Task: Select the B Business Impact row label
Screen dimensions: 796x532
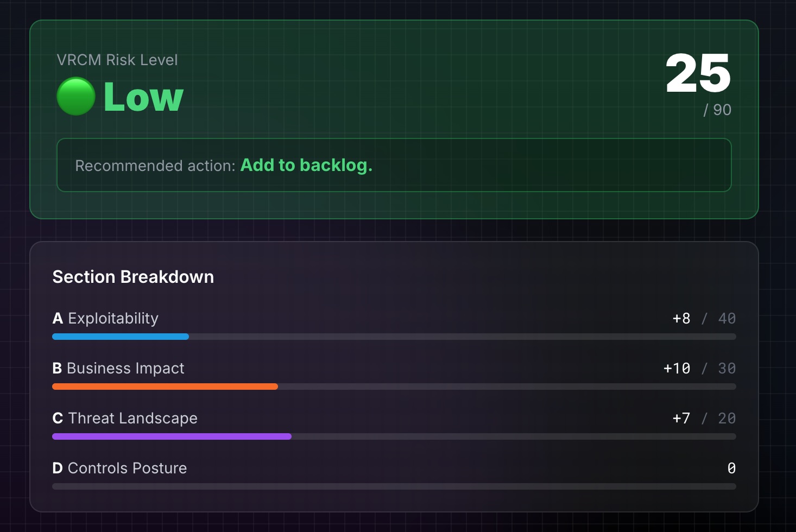Action: pos(118,368)
